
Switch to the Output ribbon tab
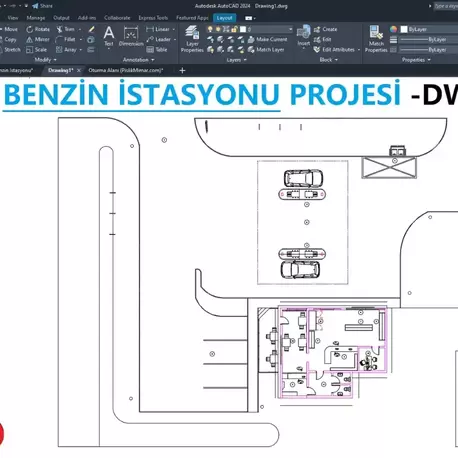coord(61,18)
